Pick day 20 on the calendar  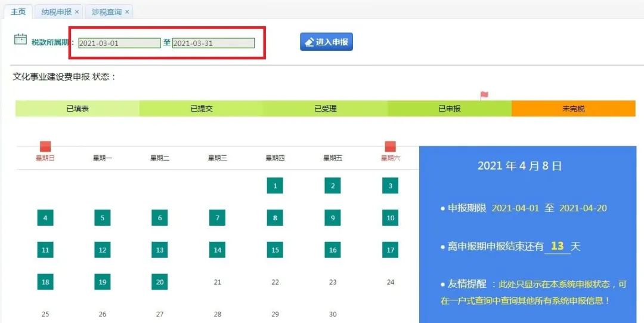pos(160,282)
